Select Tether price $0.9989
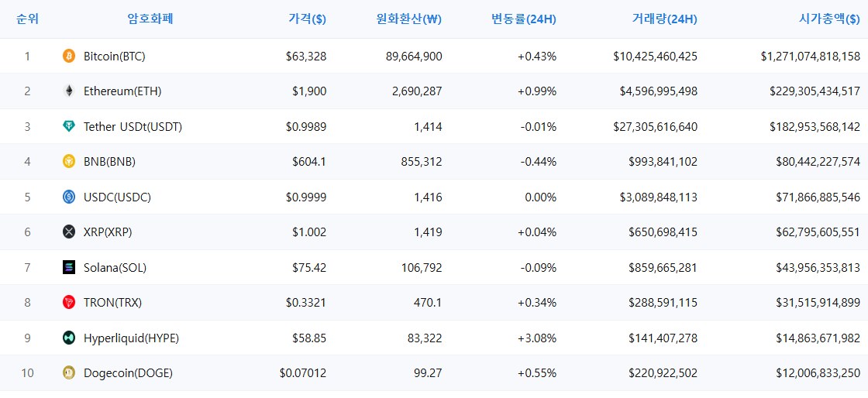The height and width of the screenshot is (398, 868). tap(306, 126)
